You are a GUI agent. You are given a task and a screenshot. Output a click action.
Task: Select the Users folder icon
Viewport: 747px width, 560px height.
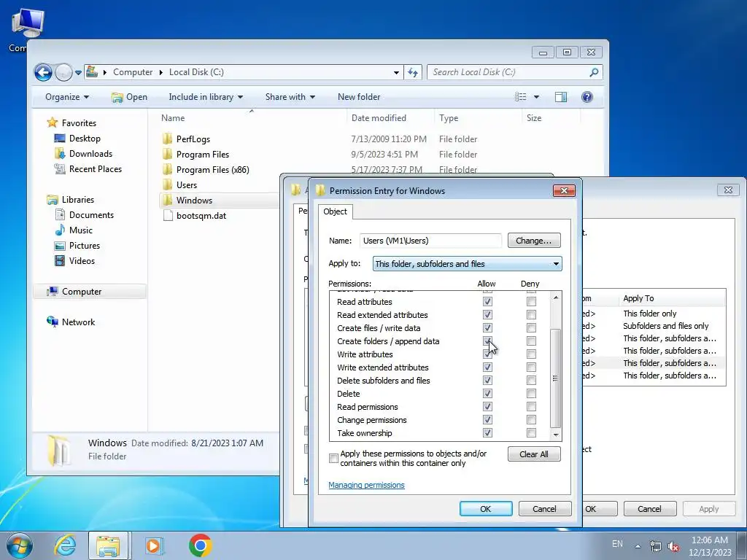[167, 184]
